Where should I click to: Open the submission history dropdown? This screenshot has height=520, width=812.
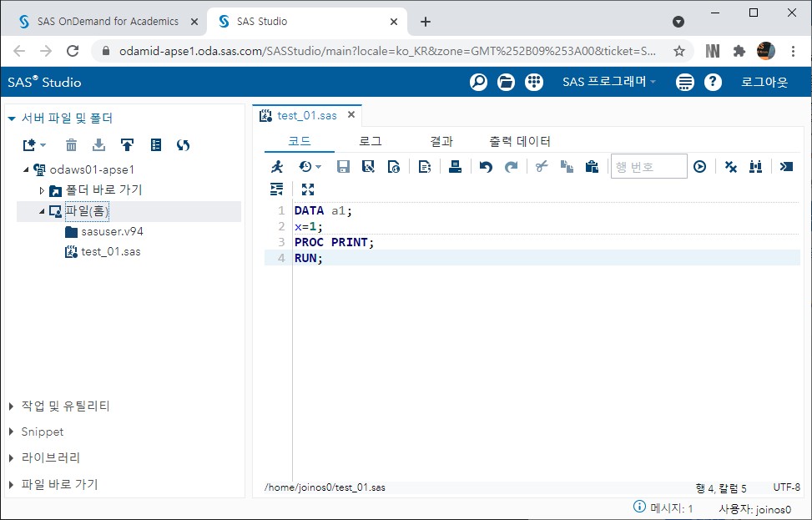tap(310, 167)
